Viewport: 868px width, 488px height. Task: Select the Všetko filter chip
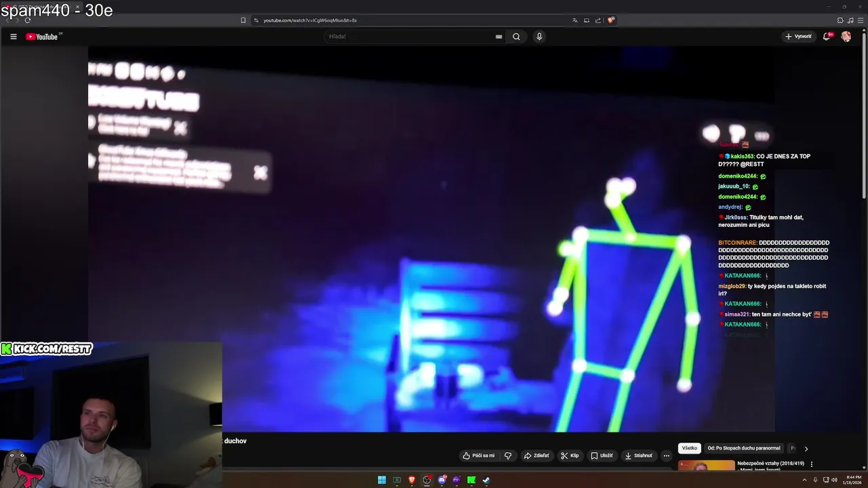click(x=690, y=448)
